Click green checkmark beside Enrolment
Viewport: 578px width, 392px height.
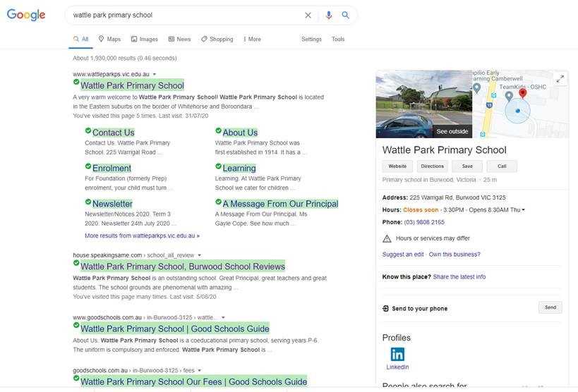coord(88,166)
